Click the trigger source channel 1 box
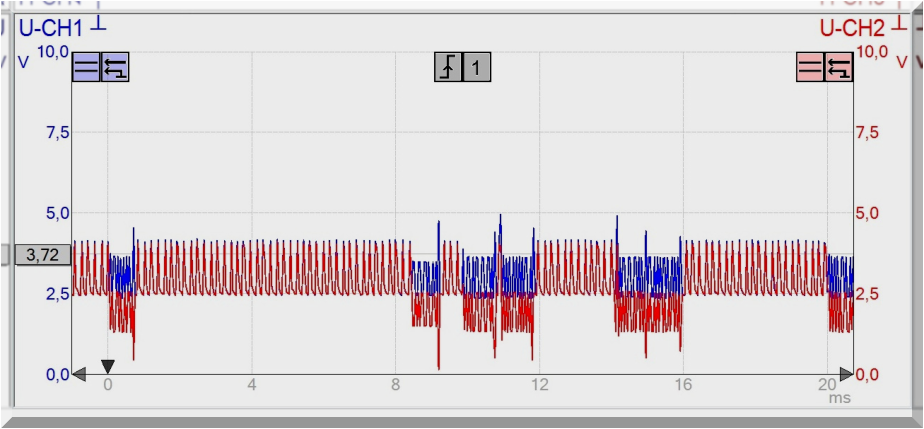The image size is (924, 429). [477, 68]
